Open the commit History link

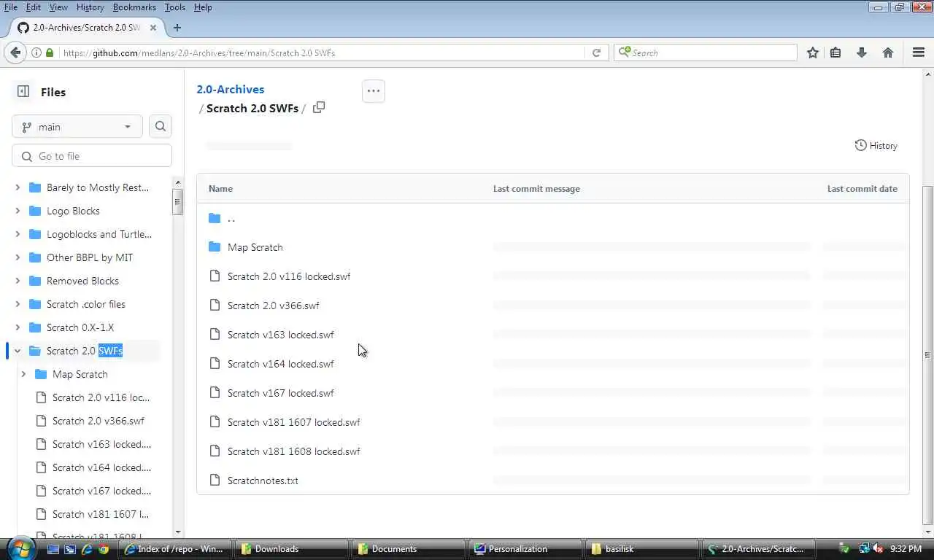(876, 145)
